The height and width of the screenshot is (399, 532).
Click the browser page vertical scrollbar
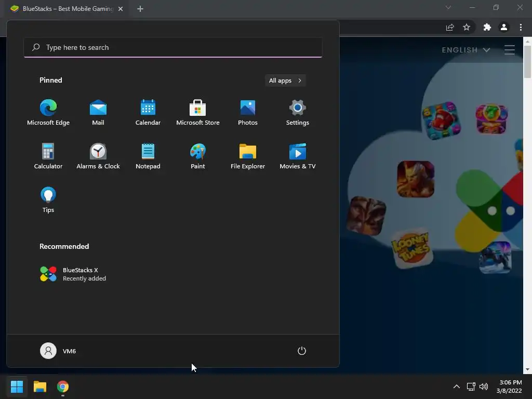coord(527,62)
